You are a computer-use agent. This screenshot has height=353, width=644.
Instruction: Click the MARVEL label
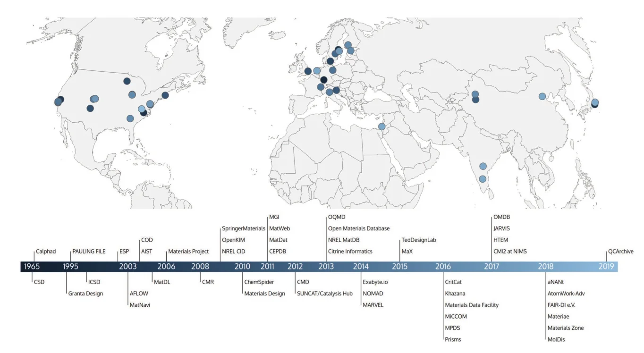coord(373,305)
